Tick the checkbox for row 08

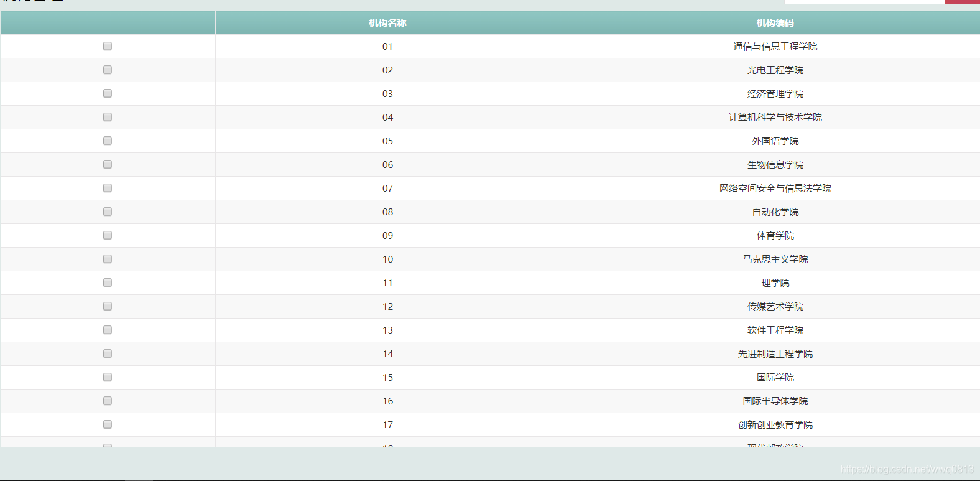[108, 212]
